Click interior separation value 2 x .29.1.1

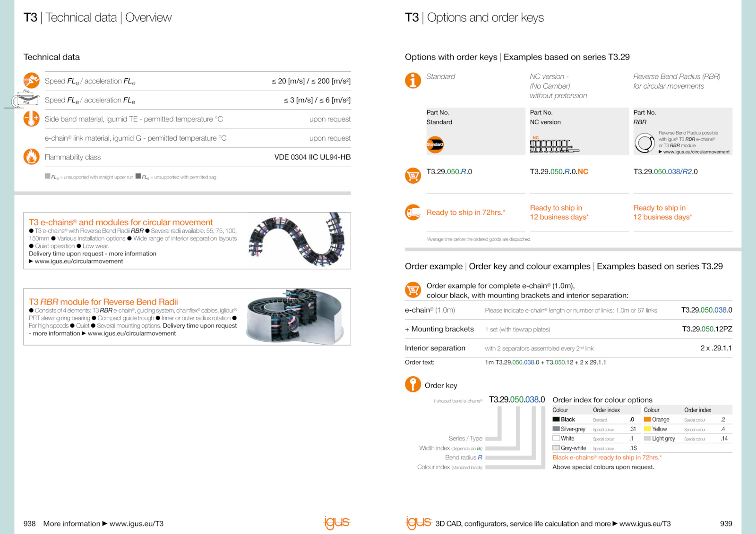tap(716, 348)
